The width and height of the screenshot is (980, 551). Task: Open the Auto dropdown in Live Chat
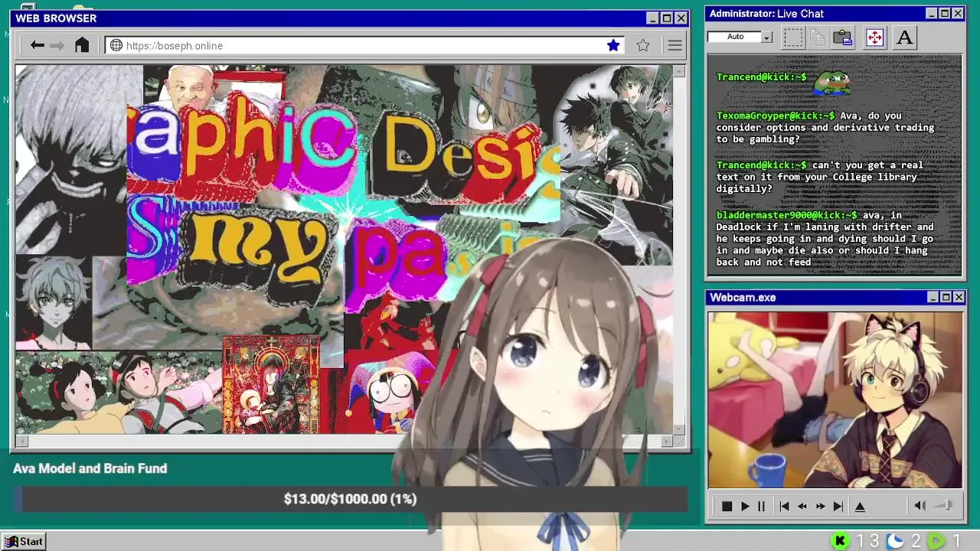click(767, 37)
